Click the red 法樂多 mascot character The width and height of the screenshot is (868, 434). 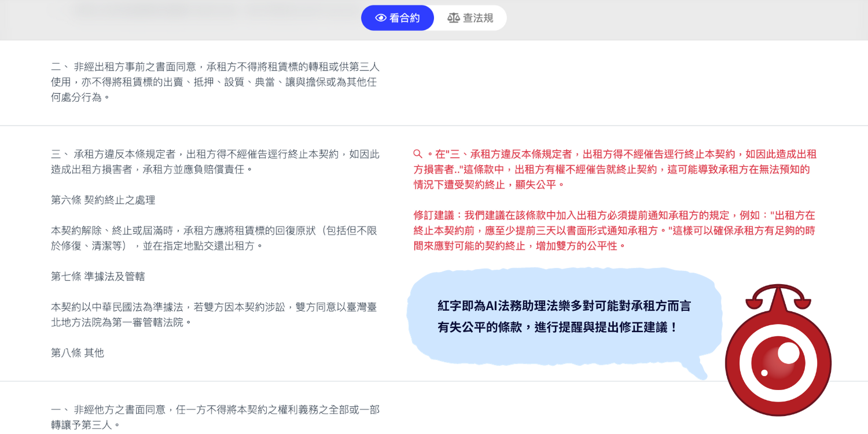click(x=778, y=359)
